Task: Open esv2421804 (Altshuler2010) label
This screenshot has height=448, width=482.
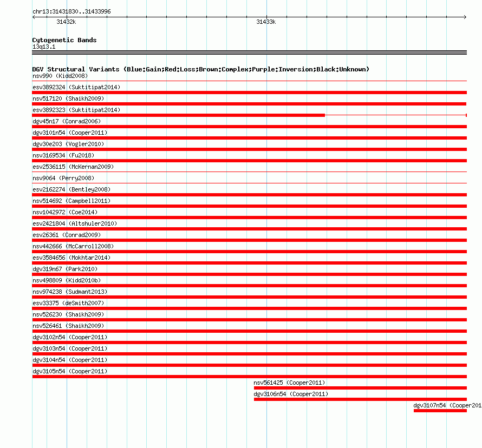Action: point(75,223)
